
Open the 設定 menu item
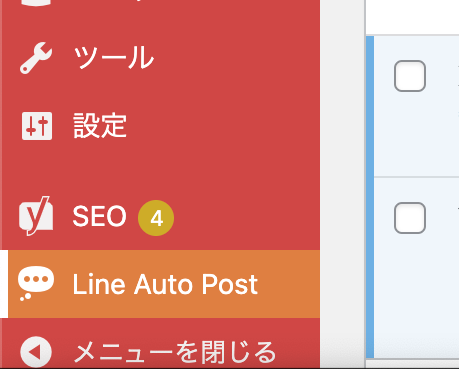100,126
